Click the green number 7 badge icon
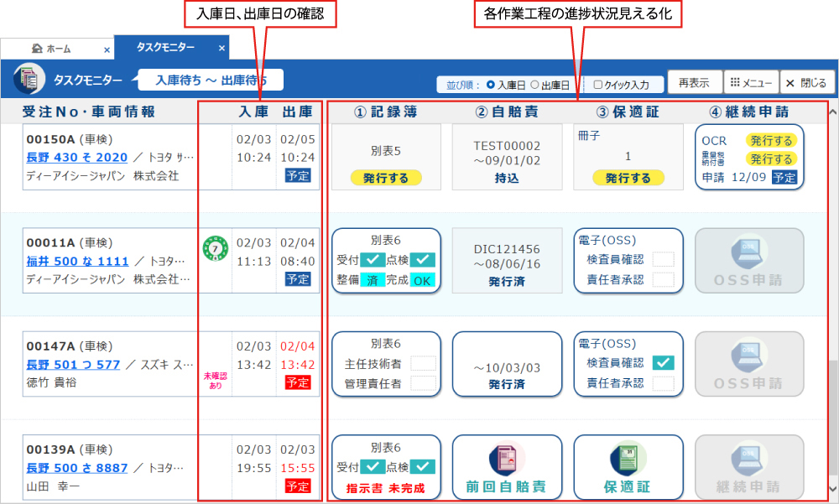839x504 pixels. click(x=214, y=249)
